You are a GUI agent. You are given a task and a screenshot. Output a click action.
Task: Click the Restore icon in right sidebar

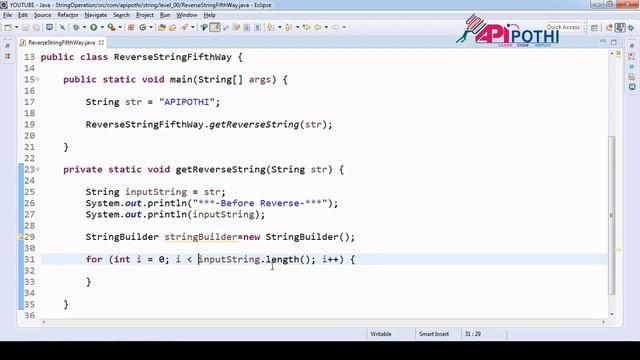[632, 46]
